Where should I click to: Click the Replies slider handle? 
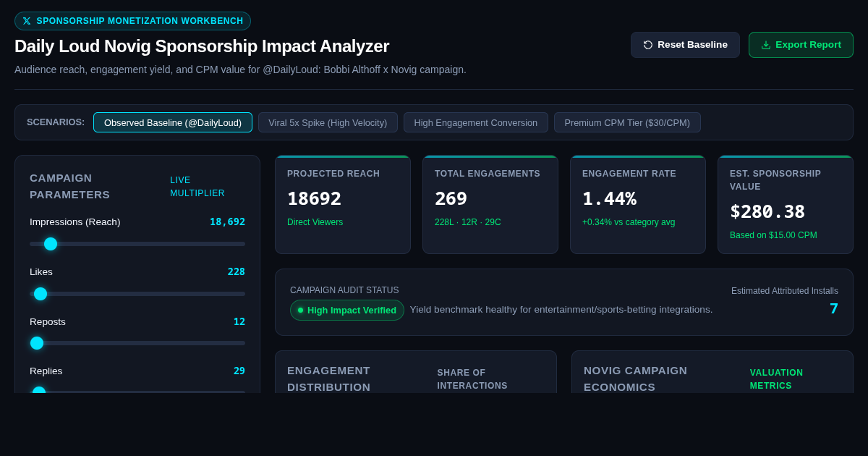click(39, 391)
